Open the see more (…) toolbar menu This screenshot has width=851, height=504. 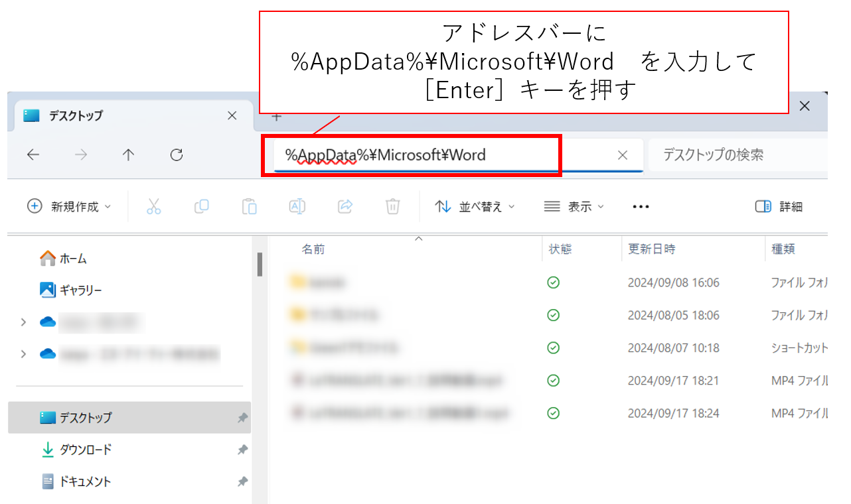click(641, 207)
